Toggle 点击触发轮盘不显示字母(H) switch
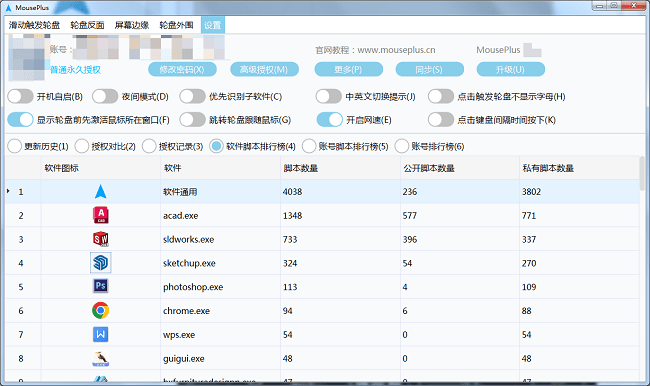 point(441,96)
